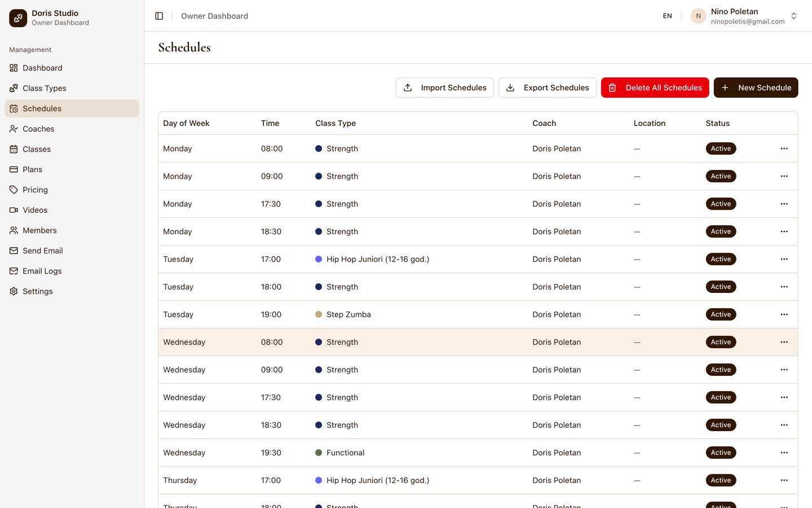Select the Coaches person icon

click(14, 129)
